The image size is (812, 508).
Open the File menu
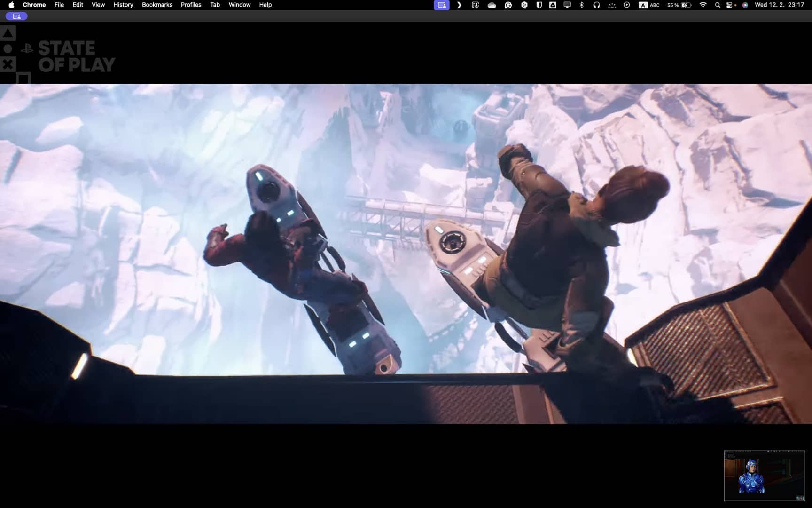[x=59, y=5]
